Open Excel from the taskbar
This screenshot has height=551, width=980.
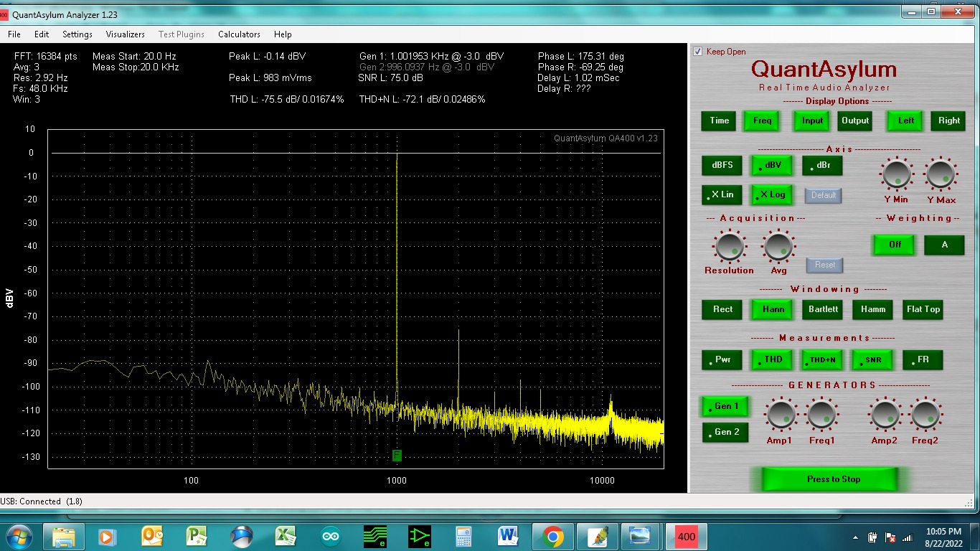[286, 537]
